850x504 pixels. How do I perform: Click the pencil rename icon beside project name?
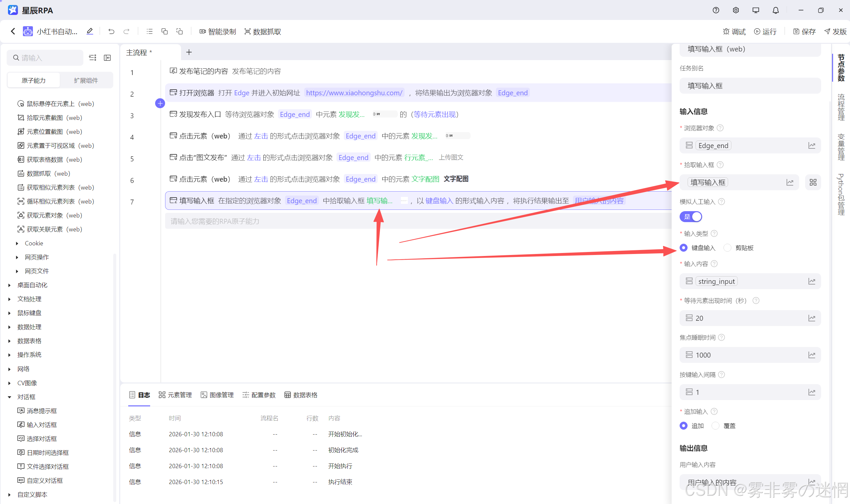(90, 32)
